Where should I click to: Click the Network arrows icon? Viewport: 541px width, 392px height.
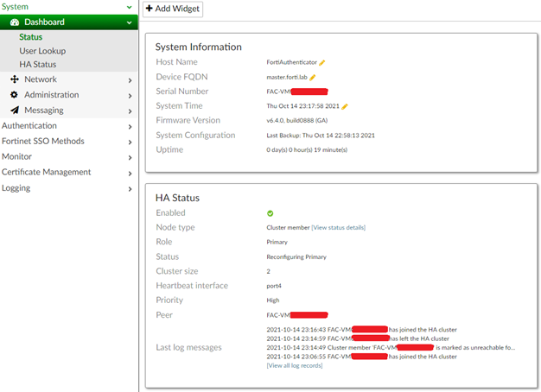[15, 79]
